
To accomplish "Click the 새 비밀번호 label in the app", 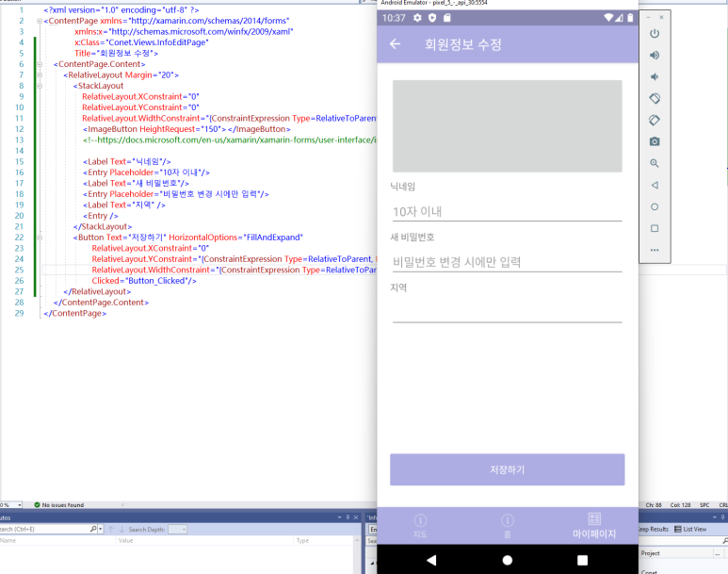I will [x=413, y=237].
